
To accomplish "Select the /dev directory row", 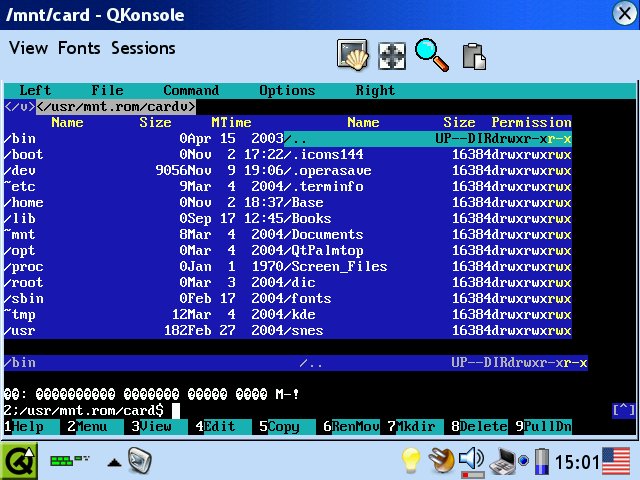I will 144,170.
